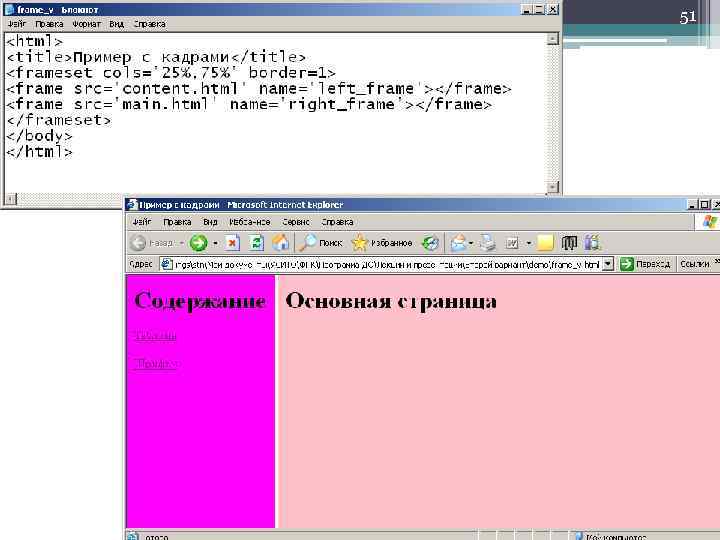Click the Edit with Word icon

[x=512, y=242]
